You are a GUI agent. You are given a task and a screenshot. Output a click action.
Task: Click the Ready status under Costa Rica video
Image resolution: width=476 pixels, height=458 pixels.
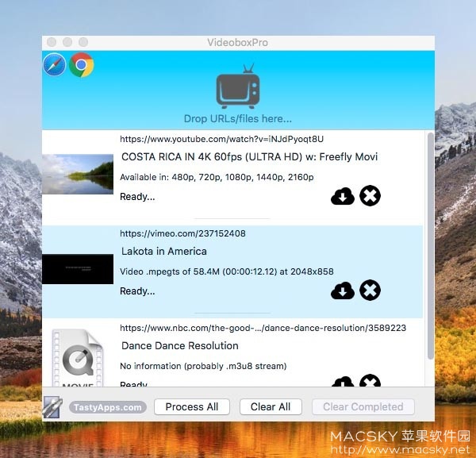(137, 197)
